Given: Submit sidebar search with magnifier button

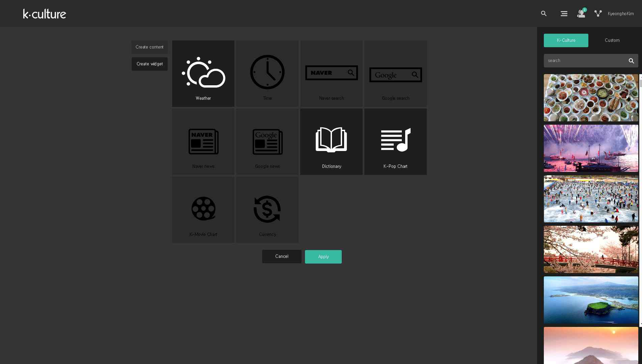Looking at the screenshot, I should point(631,61).
